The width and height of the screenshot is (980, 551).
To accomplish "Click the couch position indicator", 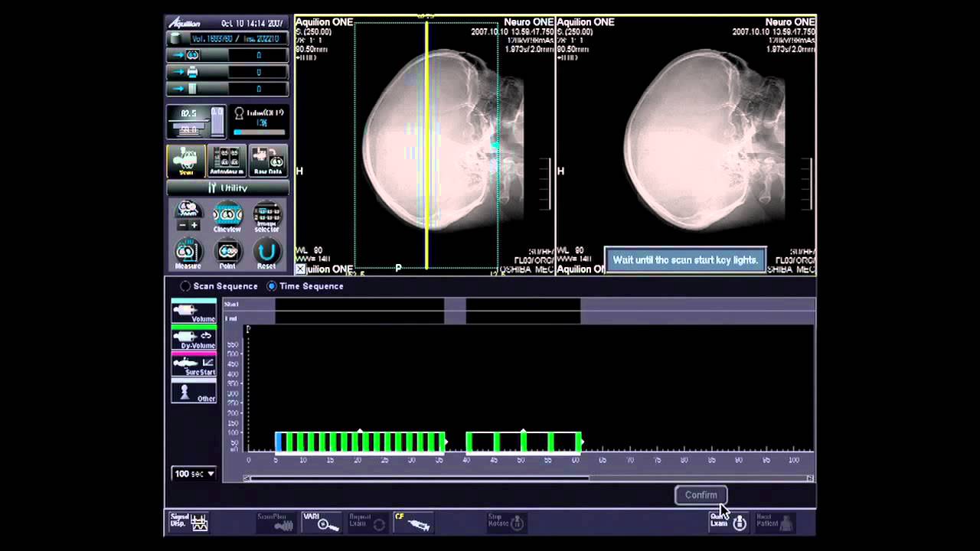I will [196, 122].
